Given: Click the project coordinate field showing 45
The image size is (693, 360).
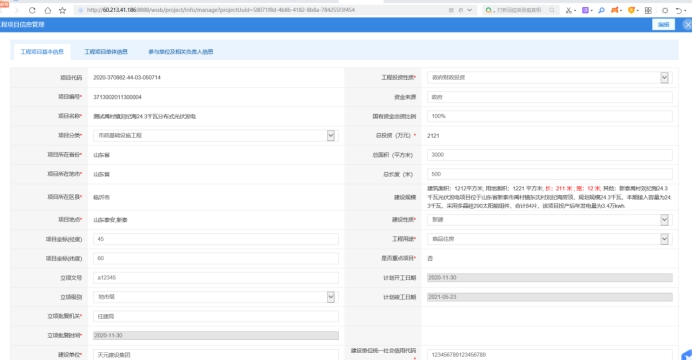Looking at the screenshot, I should click(x=216, y=239).
